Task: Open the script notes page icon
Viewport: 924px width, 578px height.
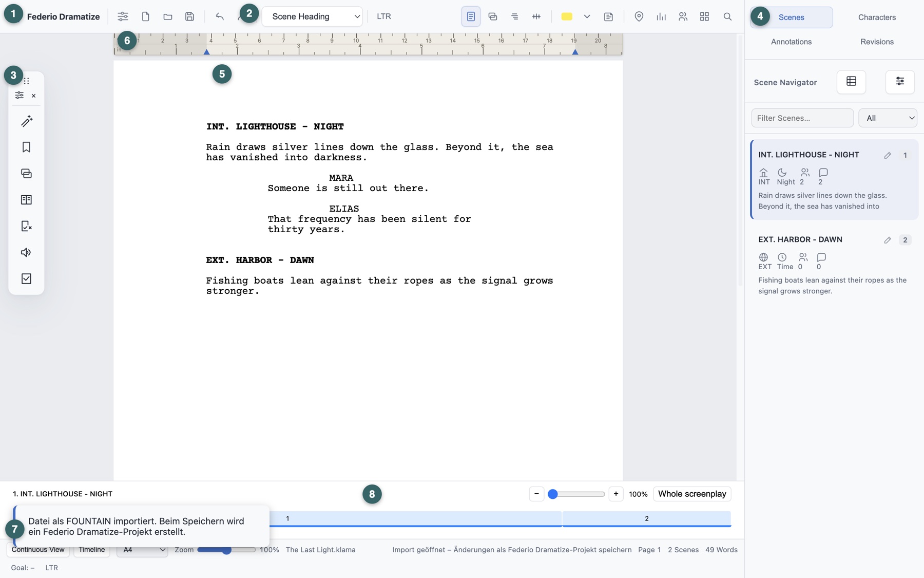Action: coord(608,16)
